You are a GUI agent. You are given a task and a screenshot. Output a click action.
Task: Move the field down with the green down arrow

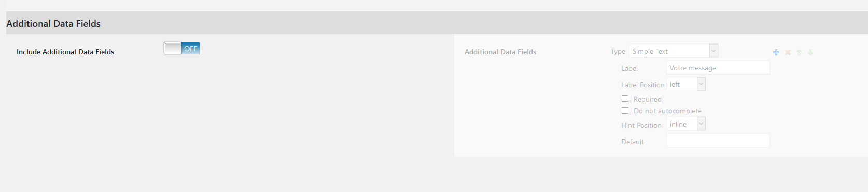(810, 52)
